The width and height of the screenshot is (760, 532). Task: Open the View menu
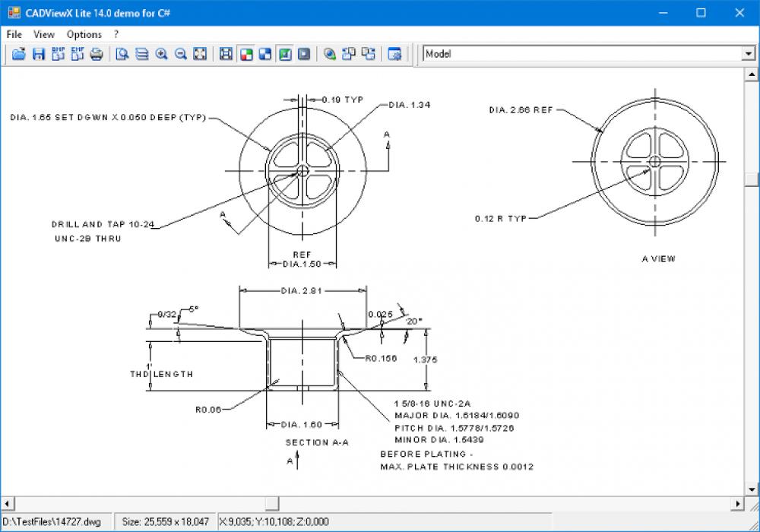click(43, 34)
